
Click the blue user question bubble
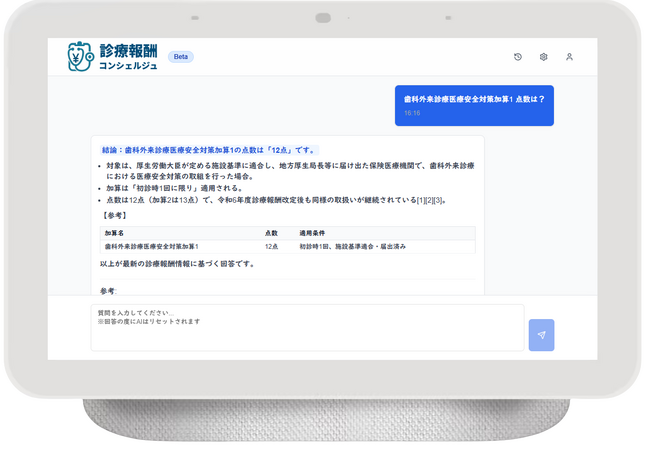[474, 105]
